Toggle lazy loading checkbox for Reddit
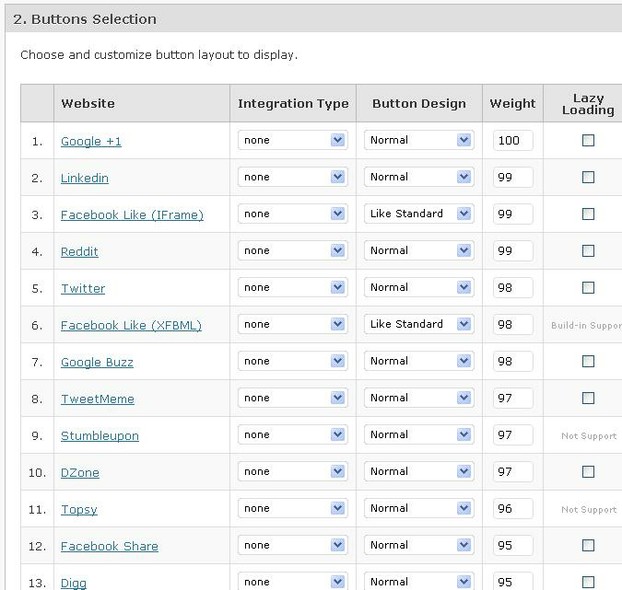The image size is (622, 590). click(x=588, y=251)
